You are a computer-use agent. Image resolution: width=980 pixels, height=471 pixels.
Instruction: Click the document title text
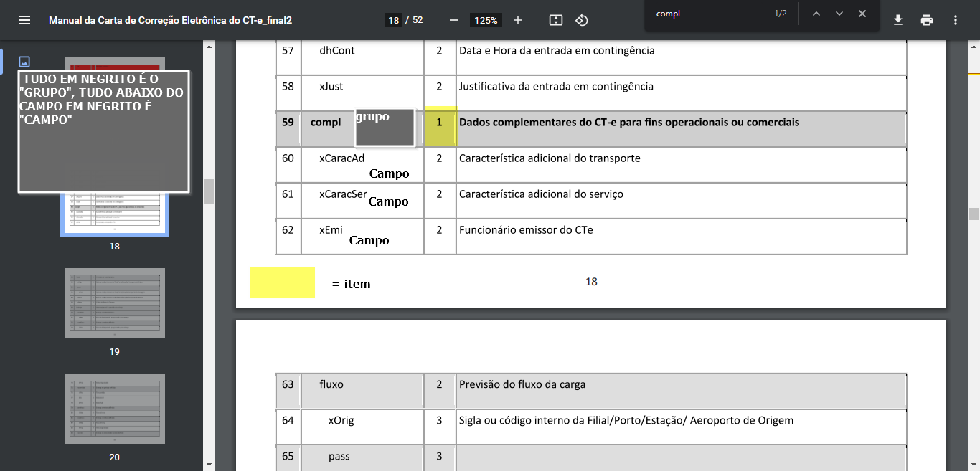(x=170, y=20)
